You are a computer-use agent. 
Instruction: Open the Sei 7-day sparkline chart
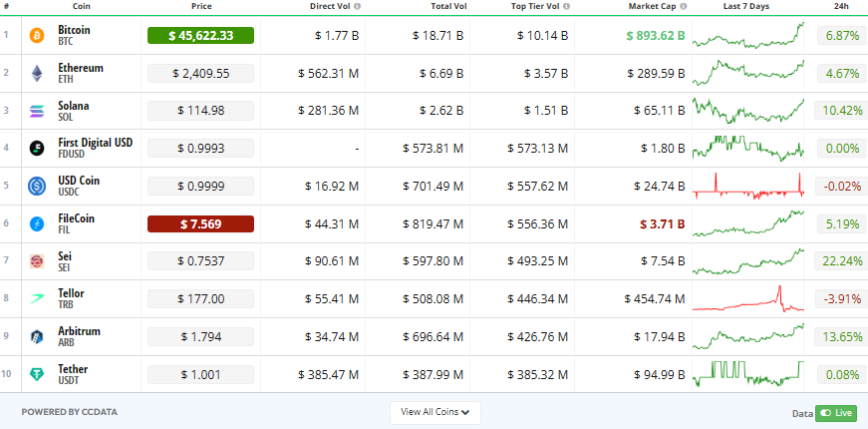(747, 261)
